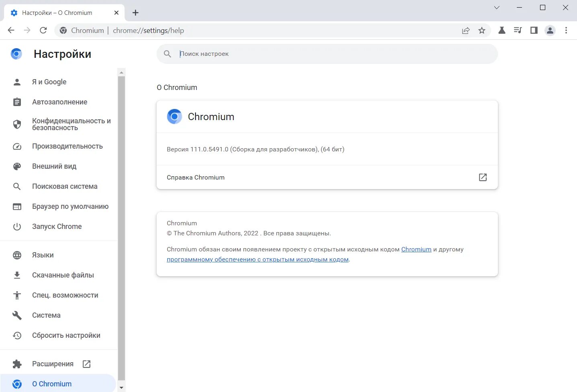Viewport: 577px width, 392px height.
Task: Click the О Chromium page heading
Action: 177,88
